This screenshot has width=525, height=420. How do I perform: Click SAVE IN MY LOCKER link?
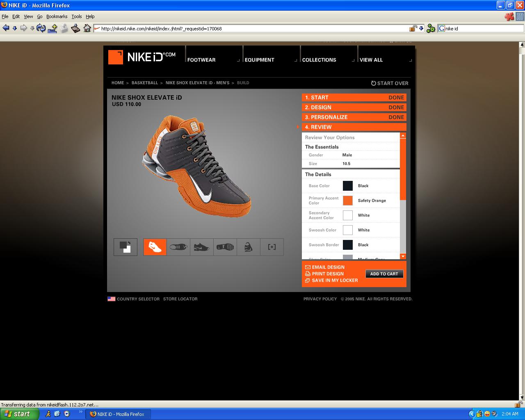coord(331,280)
